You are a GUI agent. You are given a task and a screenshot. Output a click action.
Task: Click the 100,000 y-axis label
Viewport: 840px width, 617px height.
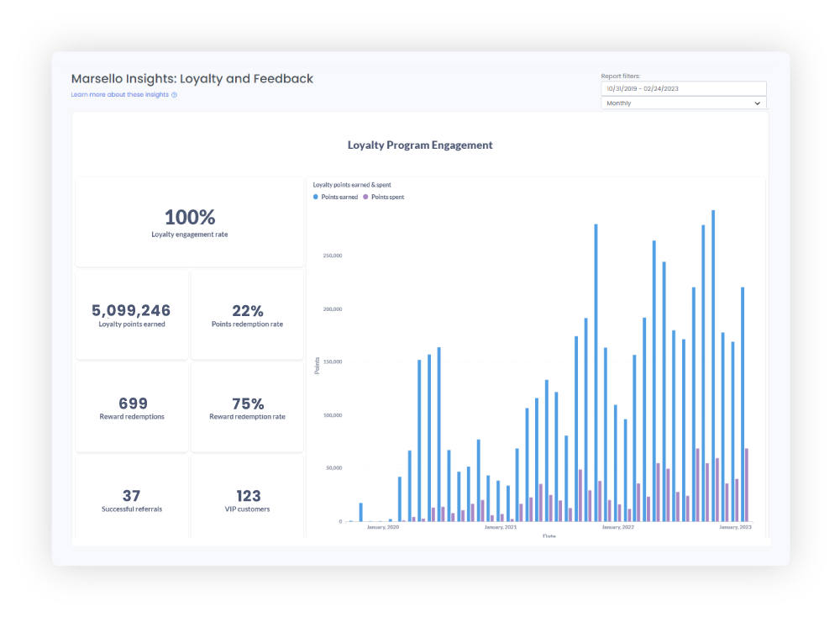pyautogui.click(x=332, y=415)
